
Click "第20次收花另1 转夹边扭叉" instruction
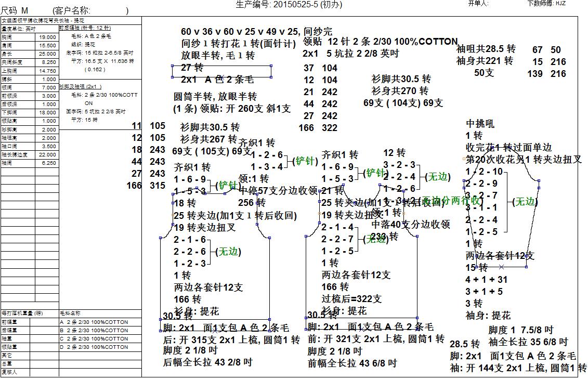click(524, 159)
